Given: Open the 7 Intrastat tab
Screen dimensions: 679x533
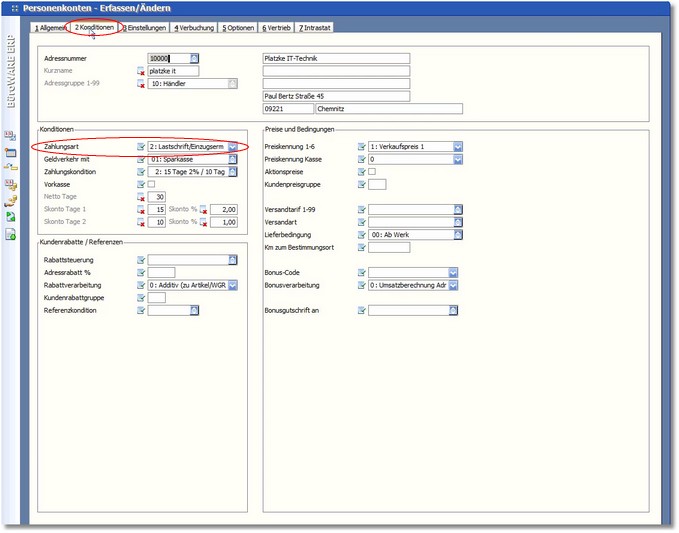Looking at the screenshot, I should coord(312,28).
